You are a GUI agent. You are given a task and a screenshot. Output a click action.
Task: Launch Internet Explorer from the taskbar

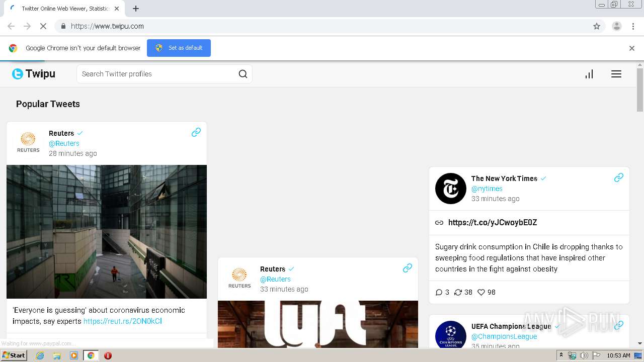(40, 355)
